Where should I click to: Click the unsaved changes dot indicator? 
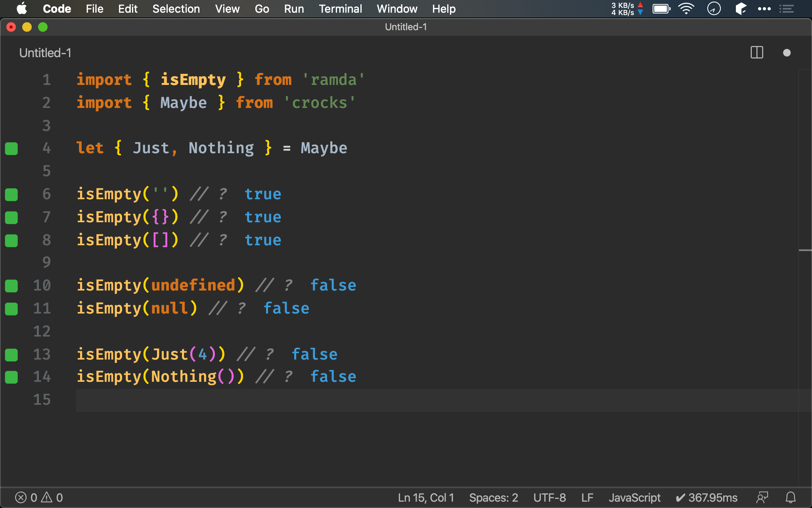pyautogui.click(x=787, y=52)
